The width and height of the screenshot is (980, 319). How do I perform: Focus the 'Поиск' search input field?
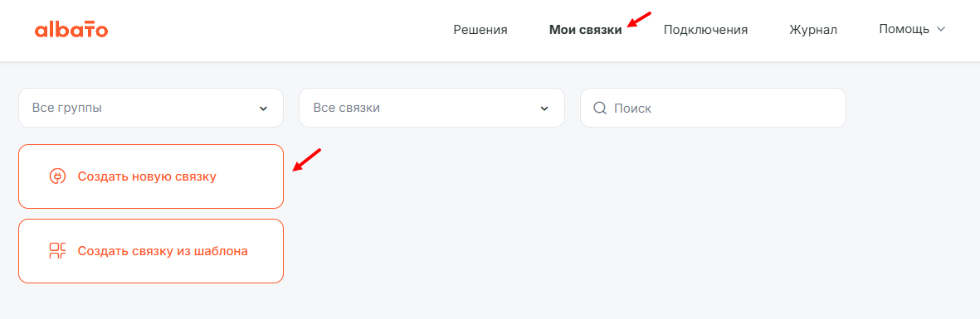(713, 108)
